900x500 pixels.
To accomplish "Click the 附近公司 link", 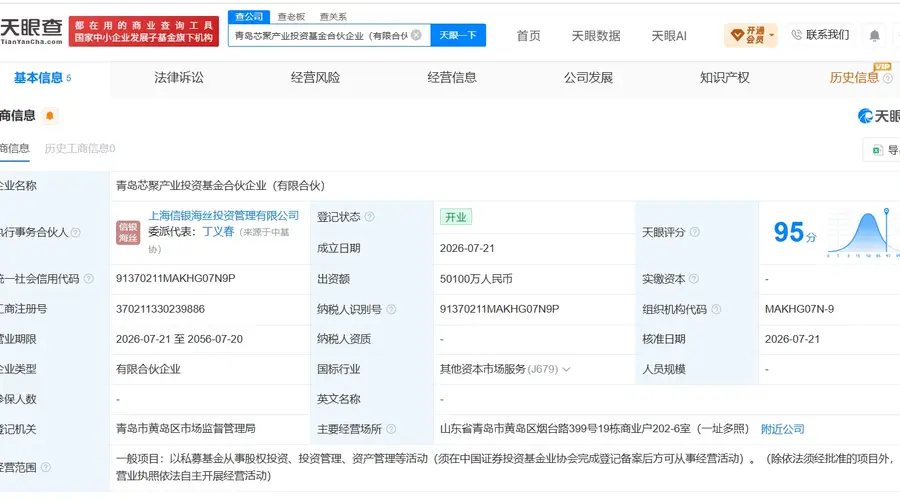I will click(782, 429).
